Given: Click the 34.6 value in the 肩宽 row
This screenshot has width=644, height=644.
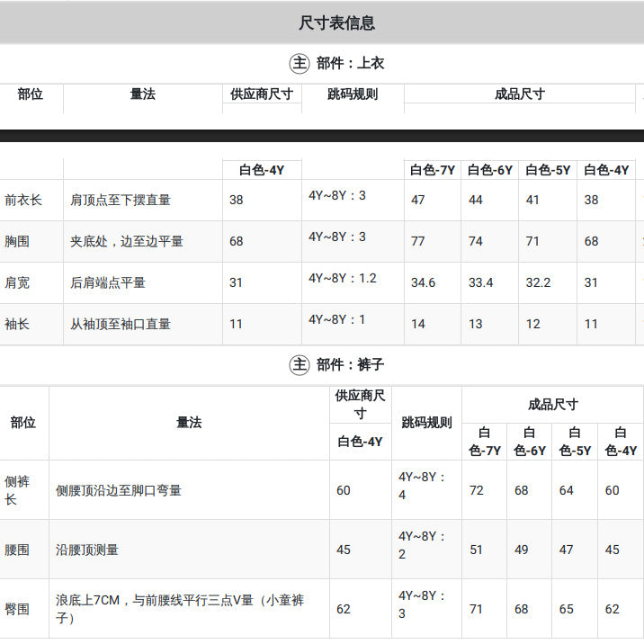Looking at the screenshot, I should (423, 282).
